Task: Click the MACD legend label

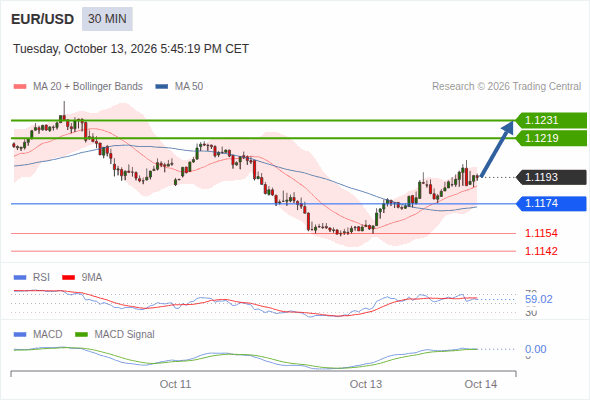Action: click(x=47, y=334)
